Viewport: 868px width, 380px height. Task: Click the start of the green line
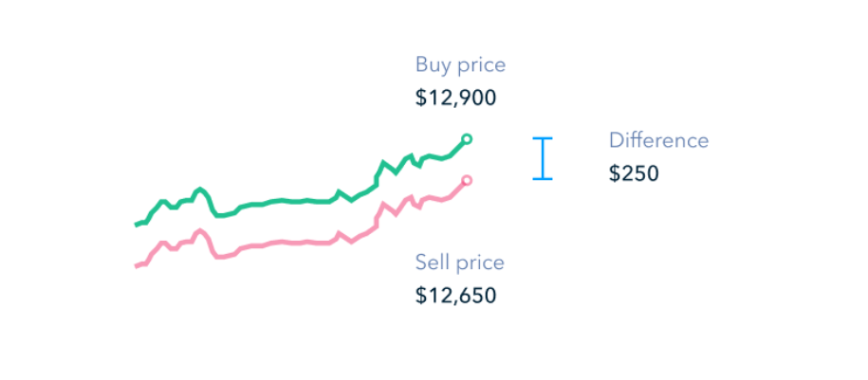(138, 225)
